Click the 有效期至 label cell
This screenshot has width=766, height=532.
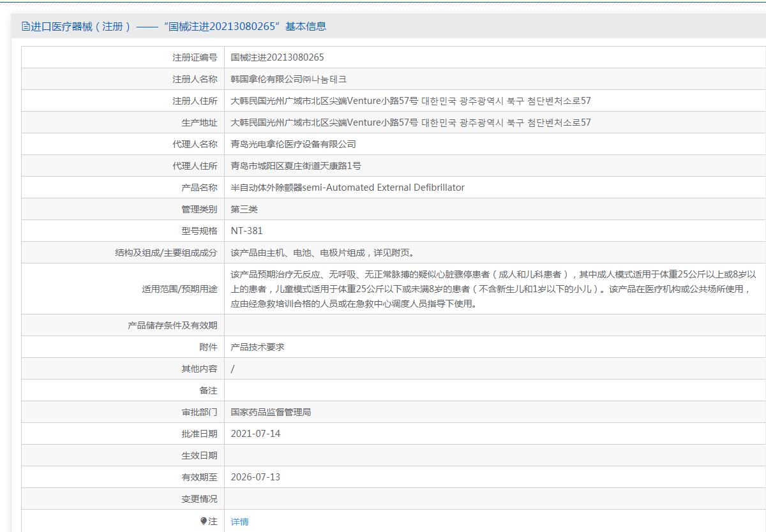[123, 477]
